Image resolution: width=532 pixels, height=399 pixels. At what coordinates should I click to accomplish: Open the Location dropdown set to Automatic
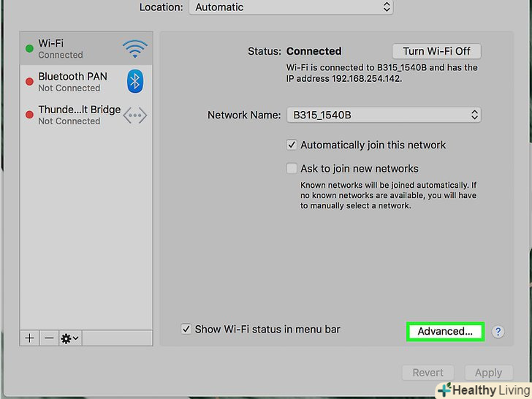(291, 7)
